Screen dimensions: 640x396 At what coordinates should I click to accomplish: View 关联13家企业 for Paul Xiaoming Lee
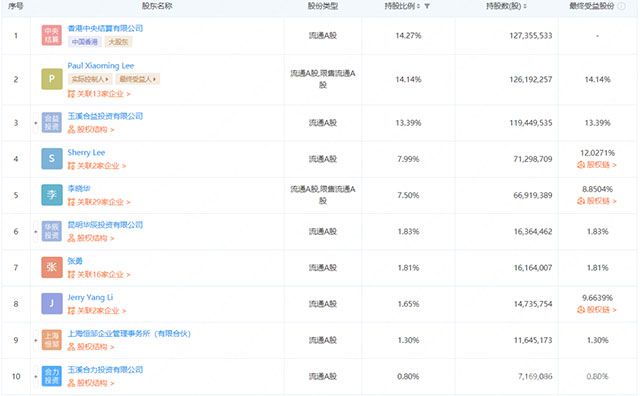pos(99,94)
